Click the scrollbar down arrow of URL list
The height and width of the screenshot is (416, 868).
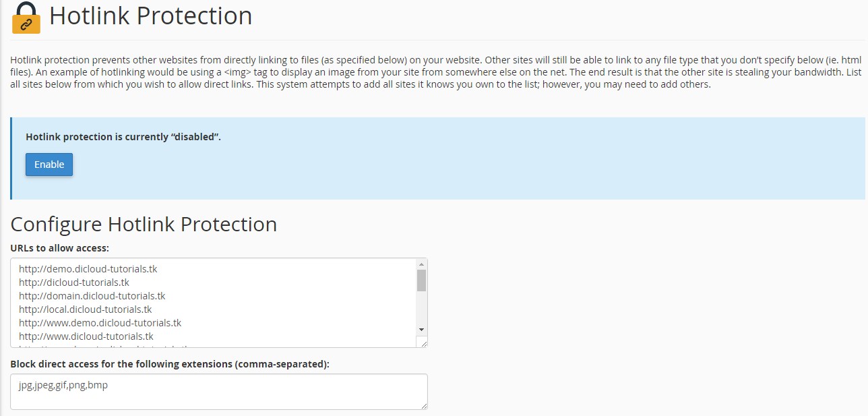click(x=421, y=330)
